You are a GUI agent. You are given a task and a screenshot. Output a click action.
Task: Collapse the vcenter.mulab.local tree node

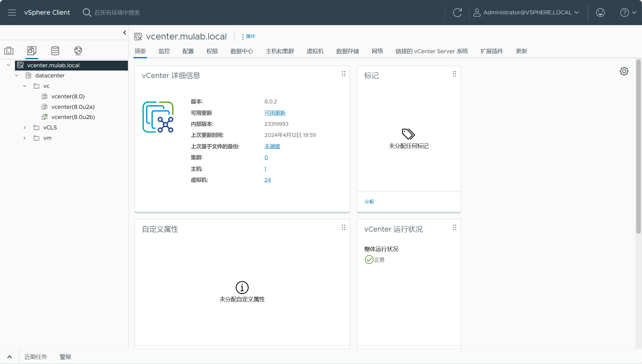pyautogui.click(x=9, y=65)
